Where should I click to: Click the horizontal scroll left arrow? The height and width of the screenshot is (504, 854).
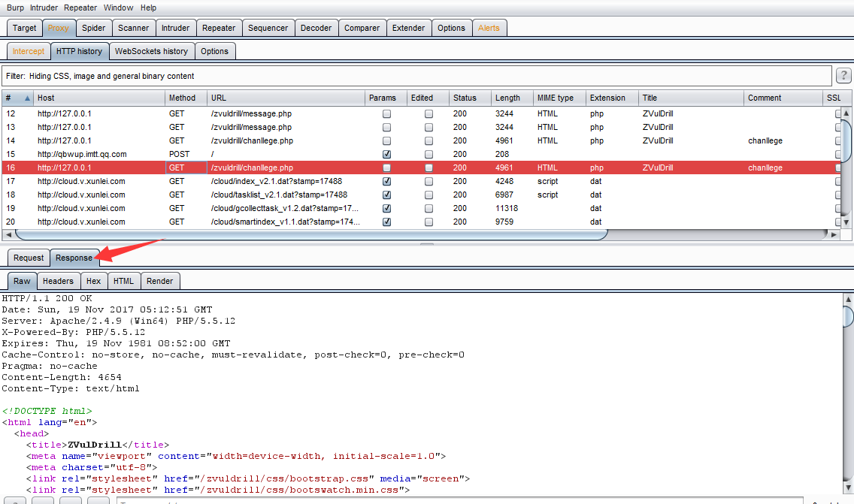[8, 234]
